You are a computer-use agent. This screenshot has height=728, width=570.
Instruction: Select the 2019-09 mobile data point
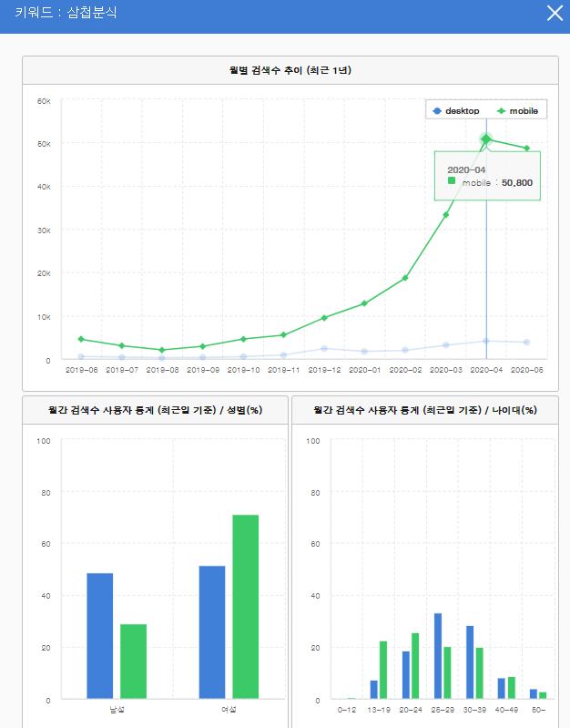202,346
